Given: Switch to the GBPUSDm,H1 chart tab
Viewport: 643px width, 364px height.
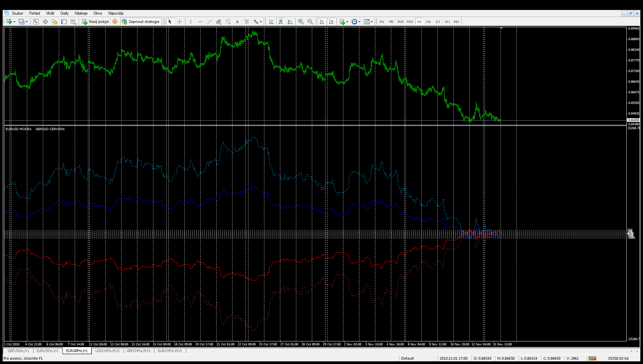Looking at the screenshot, I should [x=19, y=351].
